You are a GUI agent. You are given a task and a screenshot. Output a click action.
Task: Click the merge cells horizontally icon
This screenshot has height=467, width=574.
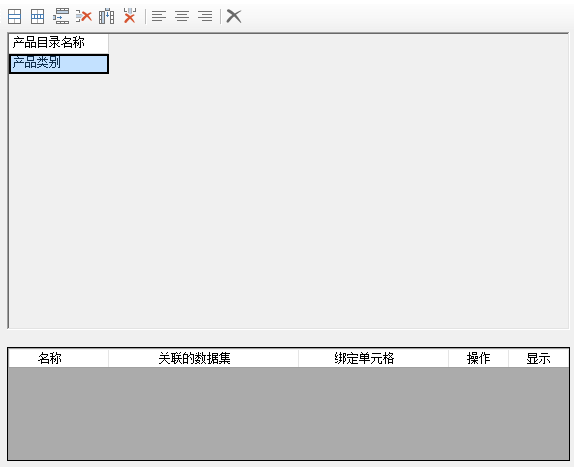coord(15,16)
